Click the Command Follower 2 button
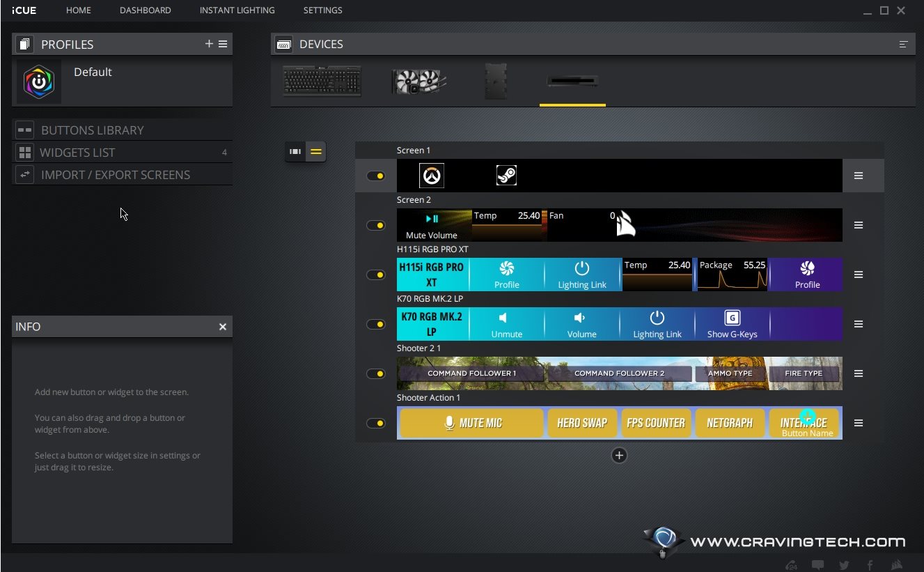The image size is (924, 572). [619, 373]
